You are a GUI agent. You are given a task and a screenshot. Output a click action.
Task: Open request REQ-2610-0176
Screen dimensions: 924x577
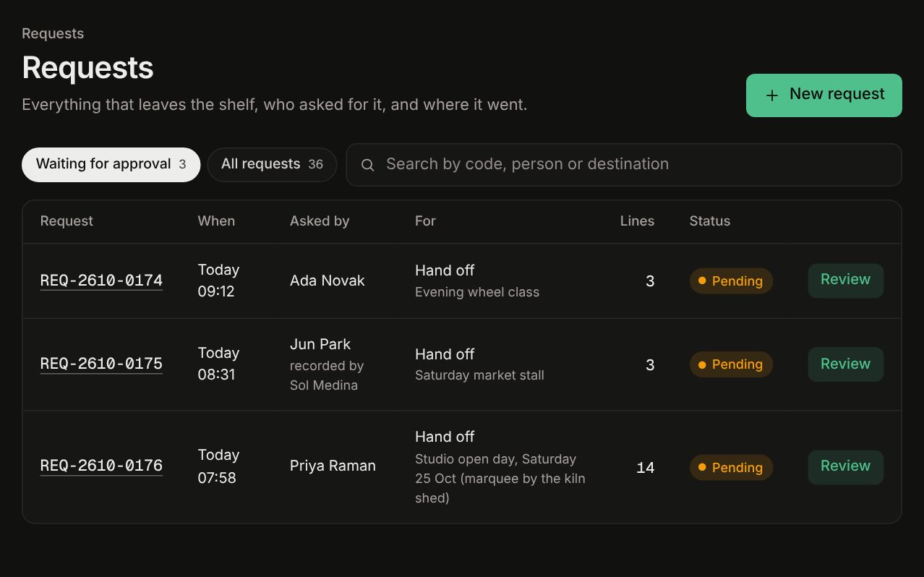[101, 466]
